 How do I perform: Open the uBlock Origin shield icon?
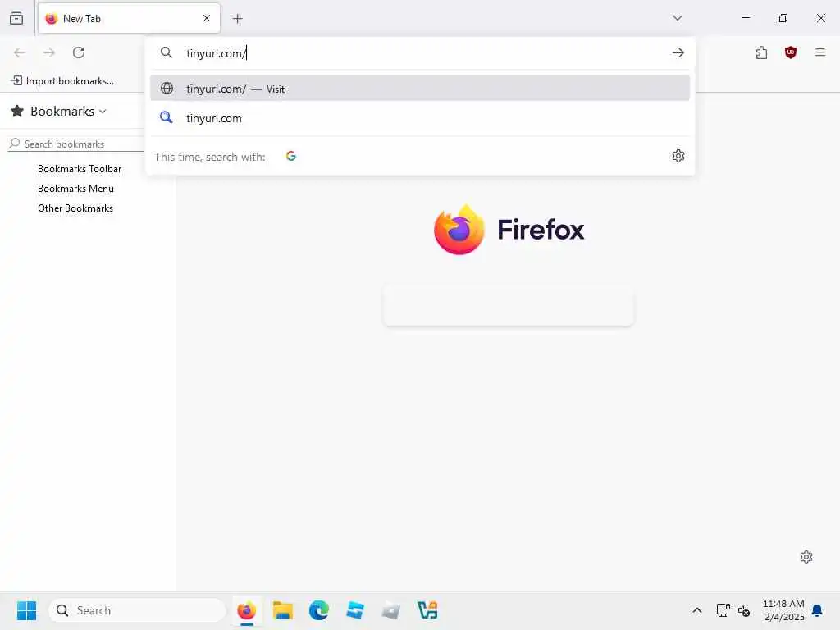[791, 52]
